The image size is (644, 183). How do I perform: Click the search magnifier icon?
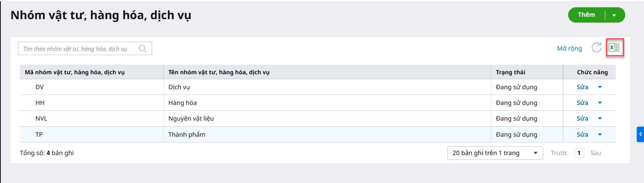(x=143, y=49)
